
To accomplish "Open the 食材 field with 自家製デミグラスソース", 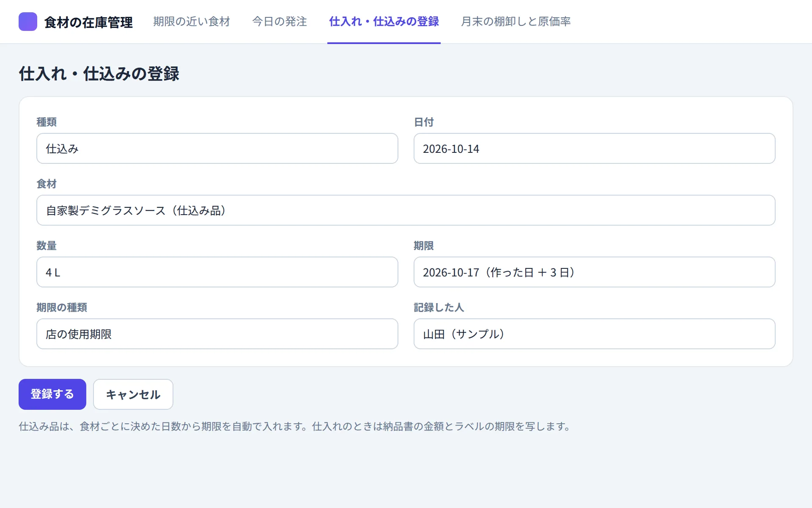I will pos(406,210).
